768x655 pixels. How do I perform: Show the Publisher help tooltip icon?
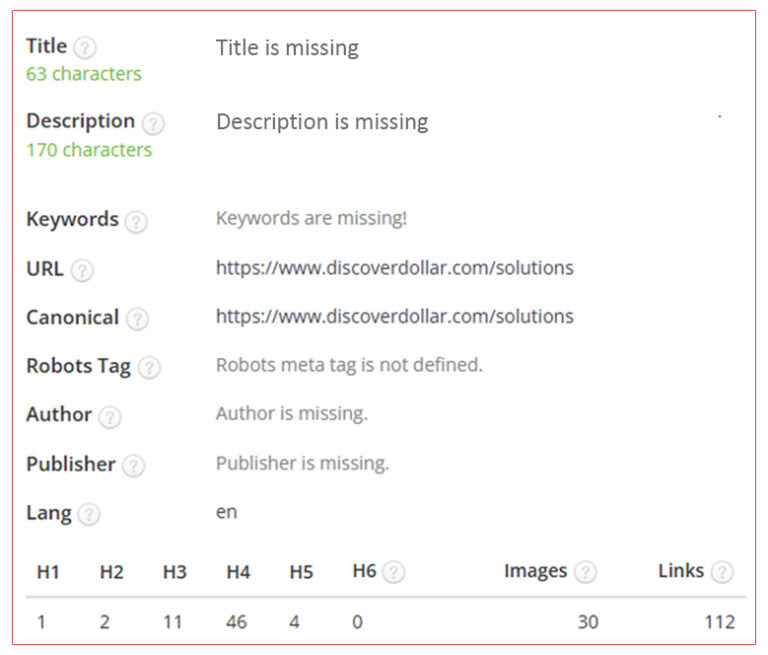coord(134,465)
